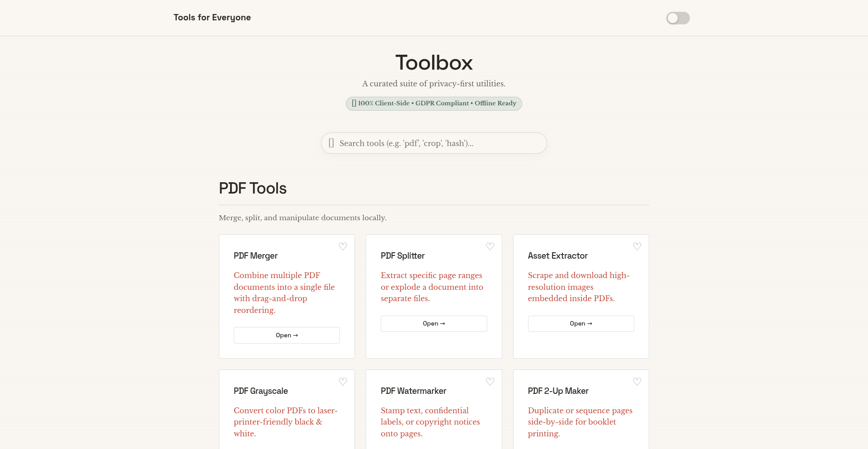Open the PDF Splitter tool button
The height and width of the screenshot is (449, 868).
pyautogui.click(x=434, y=324)
